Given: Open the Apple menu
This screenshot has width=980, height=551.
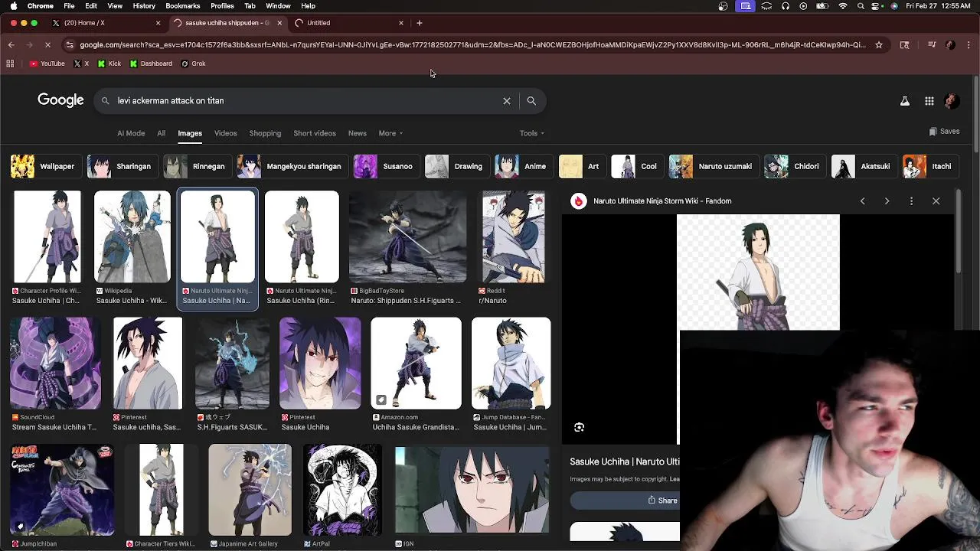Looking at the screenshot, I should coord(14,6).
